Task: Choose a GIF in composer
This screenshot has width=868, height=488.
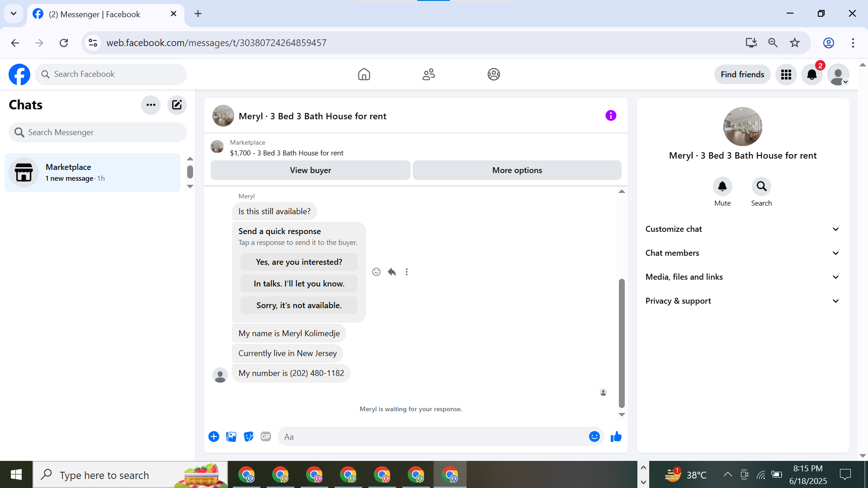Action: click(266, 436)
